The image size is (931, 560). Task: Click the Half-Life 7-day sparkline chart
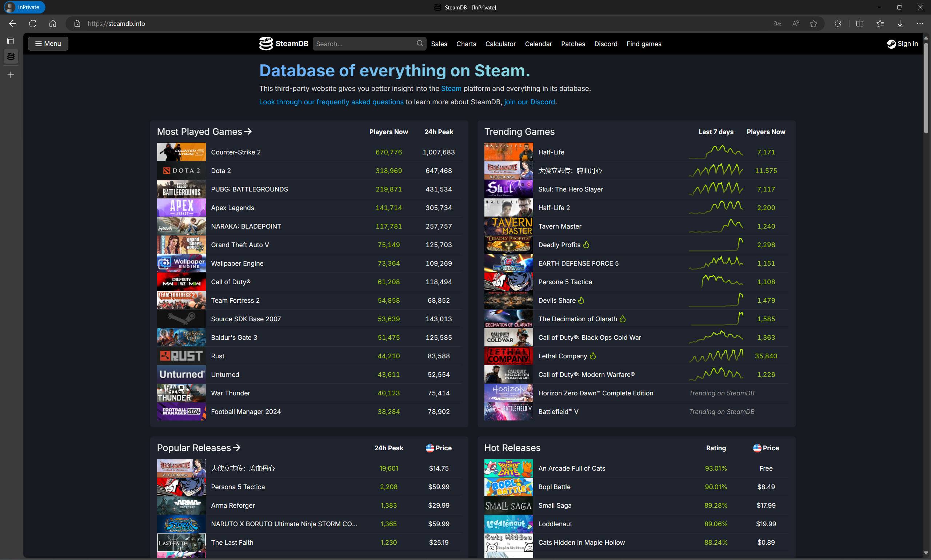(716, 152)
